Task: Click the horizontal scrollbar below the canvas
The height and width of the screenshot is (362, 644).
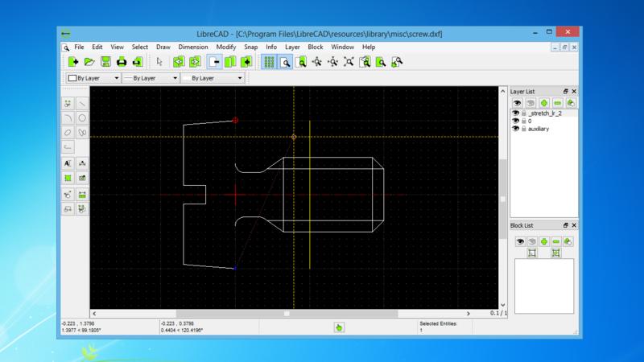Action: click(287, 314)
